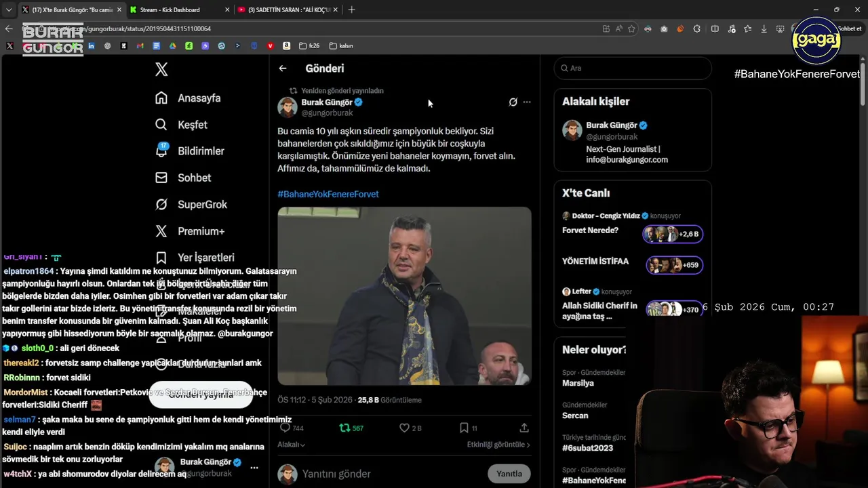Switch to the SADETTİN SARAN YouTube tab
Image resolution: width=868 pixels, height=488 pixels.
pos(289,9)
